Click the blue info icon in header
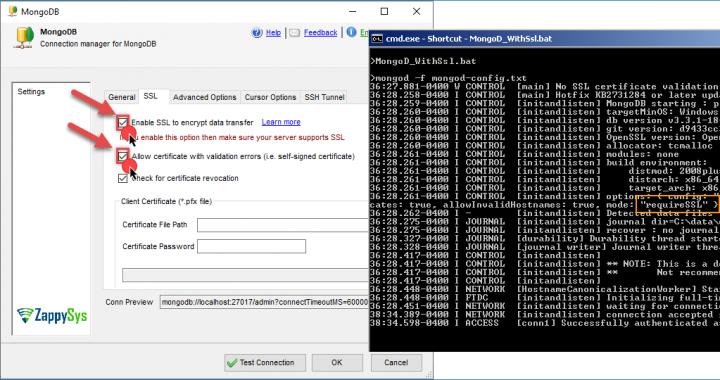This screenshot has height=380, width=720. [x=351, y=32]
